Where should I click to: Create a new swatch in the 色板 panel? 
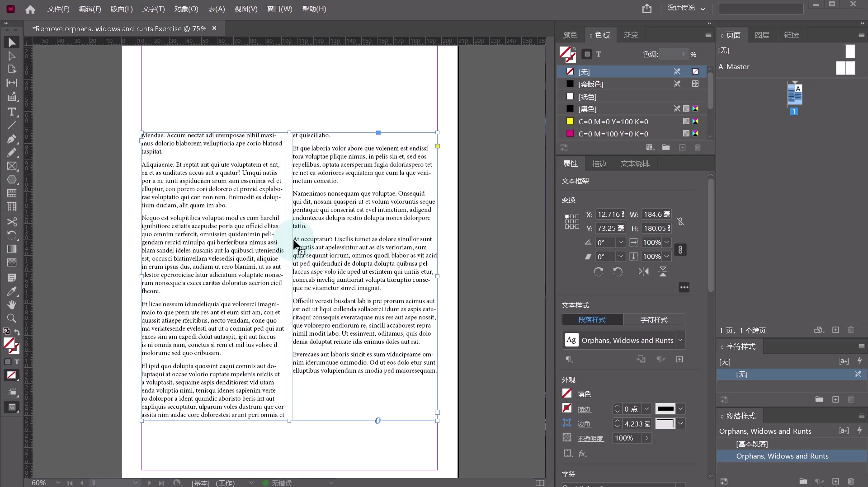click(682, 147)
